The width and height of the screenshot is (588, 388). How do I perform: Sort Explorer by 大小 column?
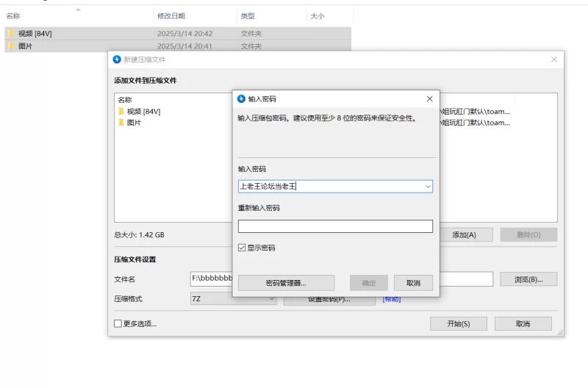(x=318, y=16)
